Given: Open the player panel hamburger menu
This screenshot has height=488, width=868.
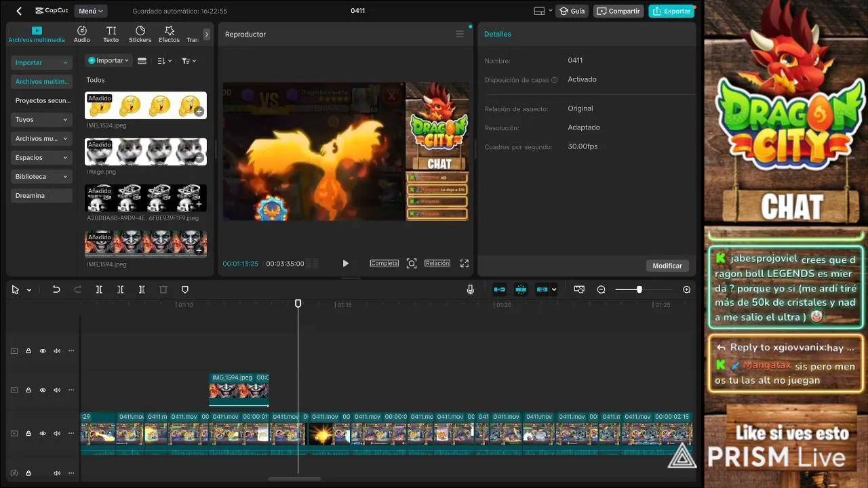Looking at the screenshot, I should 460,34.
